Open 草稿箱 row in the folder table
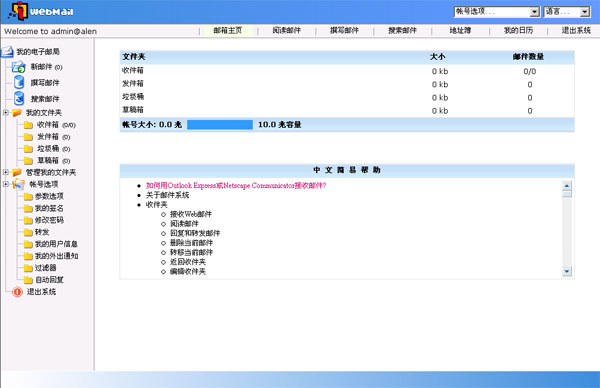The width and height of the screenshot is (600, 388). [x=347, y=110]
